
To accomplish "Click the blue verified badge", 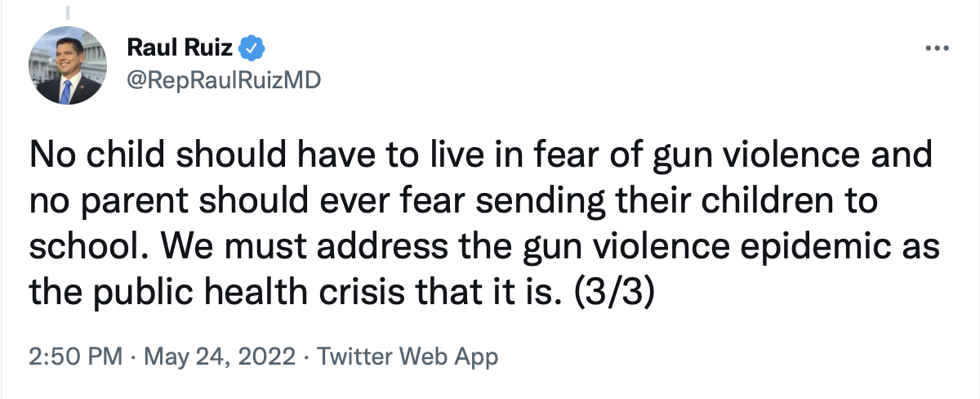I will pos(251,49).
